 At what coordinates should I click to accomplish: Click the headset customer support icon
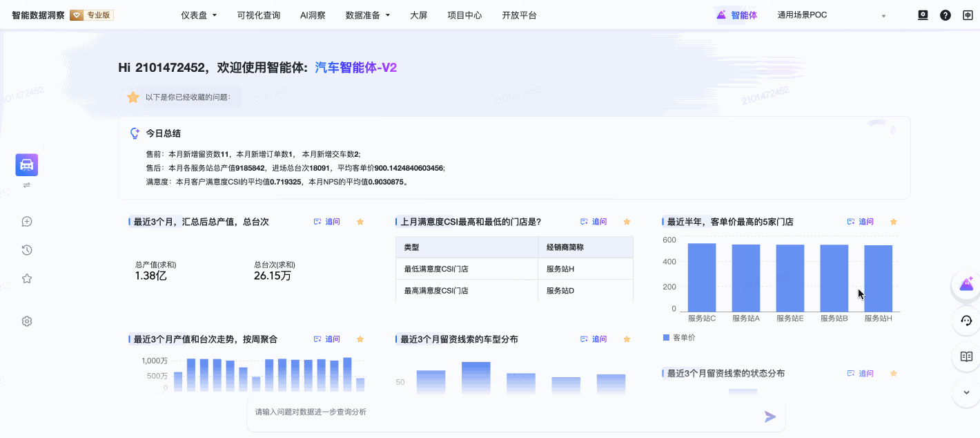(x=966, y=321)
